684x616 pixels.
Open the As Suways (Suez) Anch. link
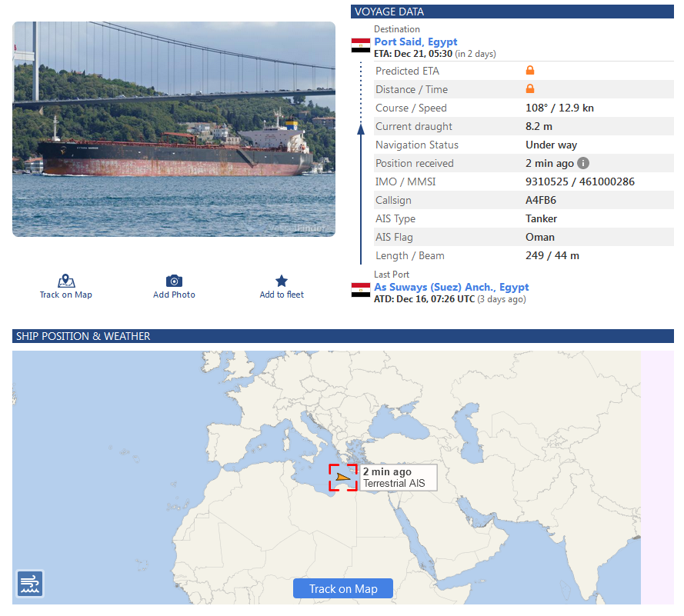451,287
